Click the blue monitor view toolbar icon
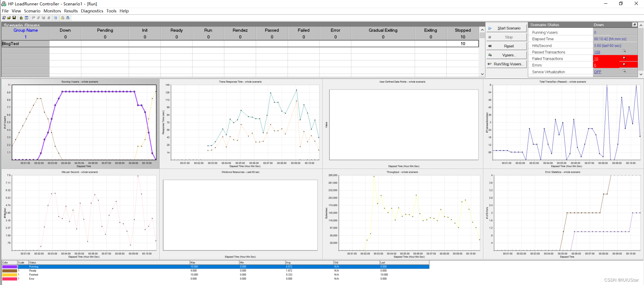The height and width of the screenshot is (285, 644). click(x=27, y=18)
